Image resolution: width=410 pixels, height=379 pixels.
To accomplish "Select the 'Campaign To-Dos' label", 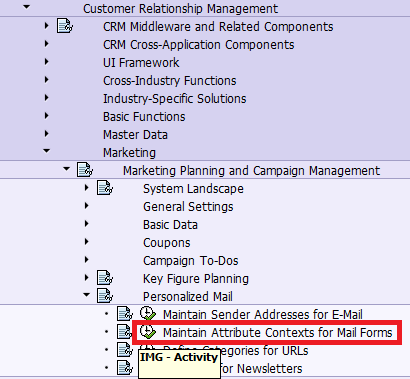I will [x=191, y=261].
